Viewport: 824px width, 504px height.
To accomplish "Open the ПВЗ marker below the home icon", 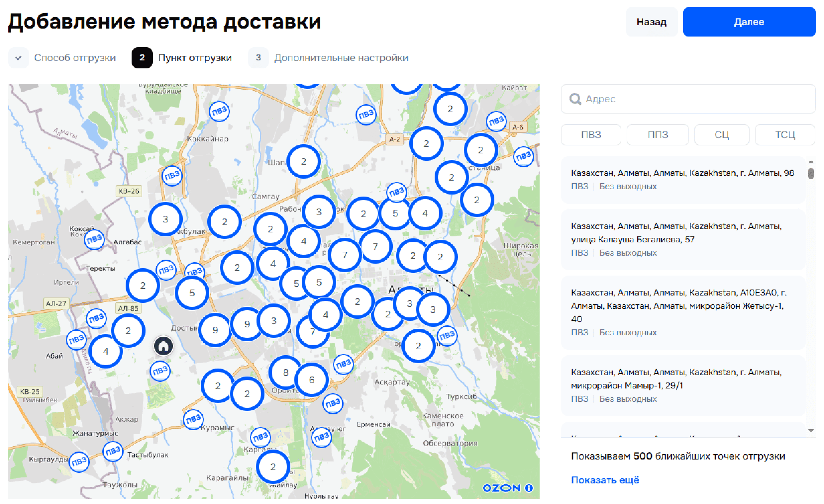I will [160, 371].
